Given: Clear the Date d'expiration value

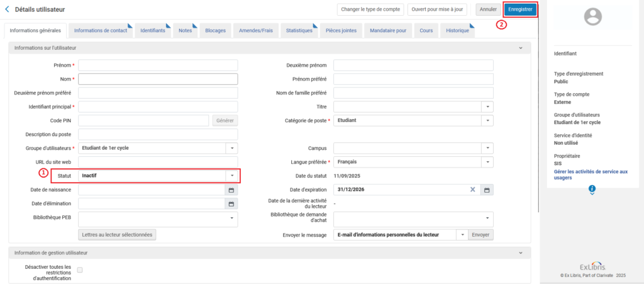Looking at the screenshot, I should 472,190.
